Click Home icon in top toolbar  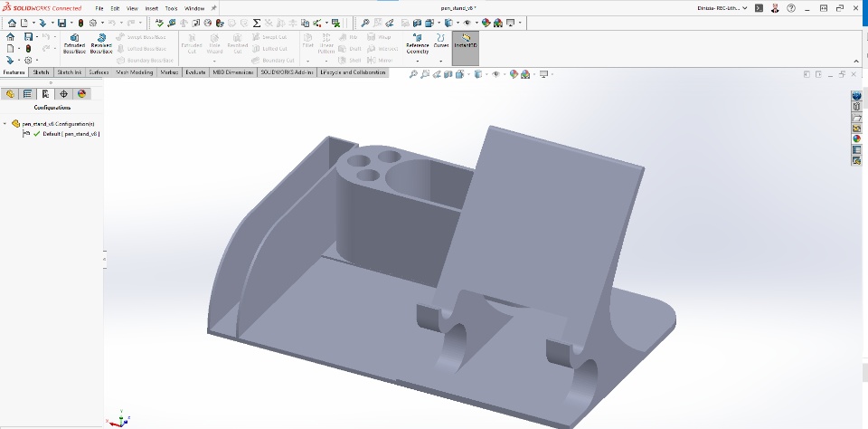click(12, 23)
